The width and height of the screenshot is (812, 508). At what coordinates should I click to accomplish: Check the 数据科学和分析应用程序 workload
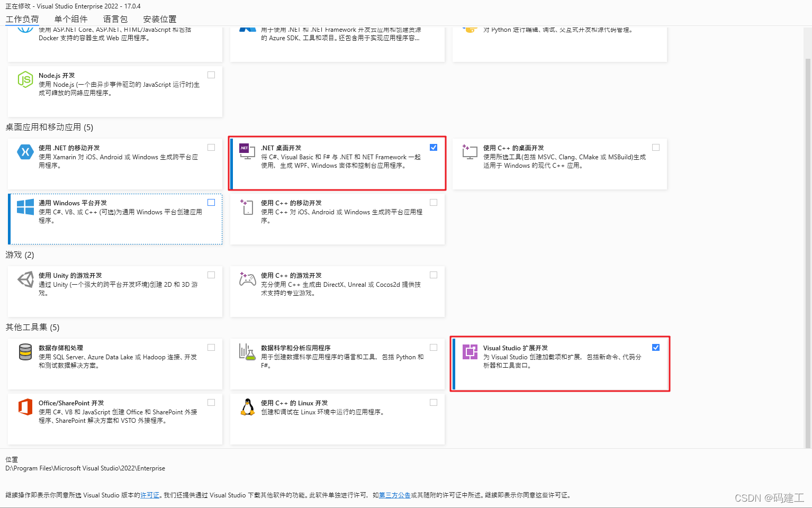pos(434,348)
